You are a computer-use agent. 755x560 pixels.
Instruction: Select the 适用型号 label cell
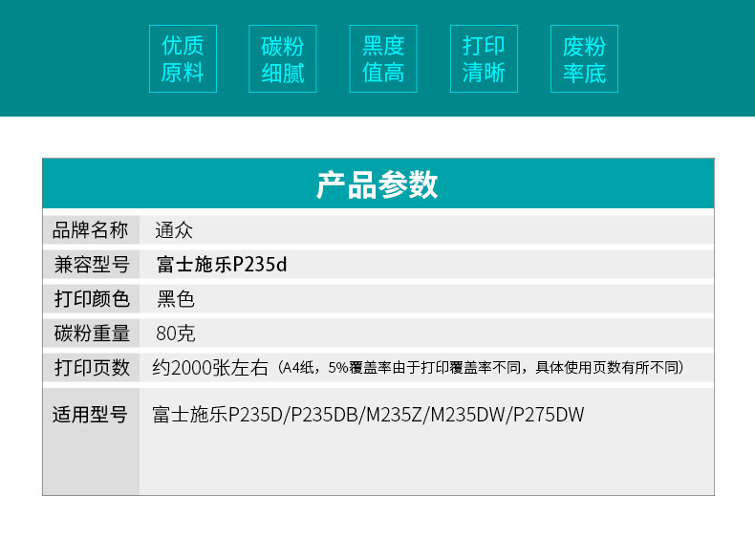pyautogui.click(x=91, y=442)
